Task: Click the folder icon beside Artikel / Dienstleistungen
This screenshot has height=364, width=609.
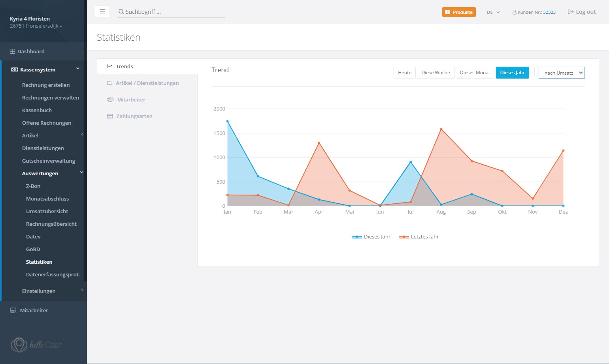Action: click(x=109, y=83)
